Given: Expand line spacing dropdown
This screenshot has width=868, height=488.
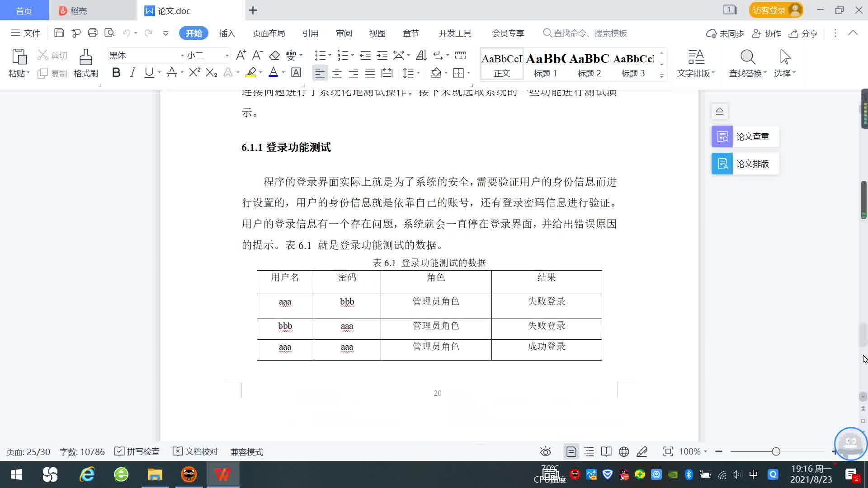Looking at the screenshot, I should coord(418,73).
